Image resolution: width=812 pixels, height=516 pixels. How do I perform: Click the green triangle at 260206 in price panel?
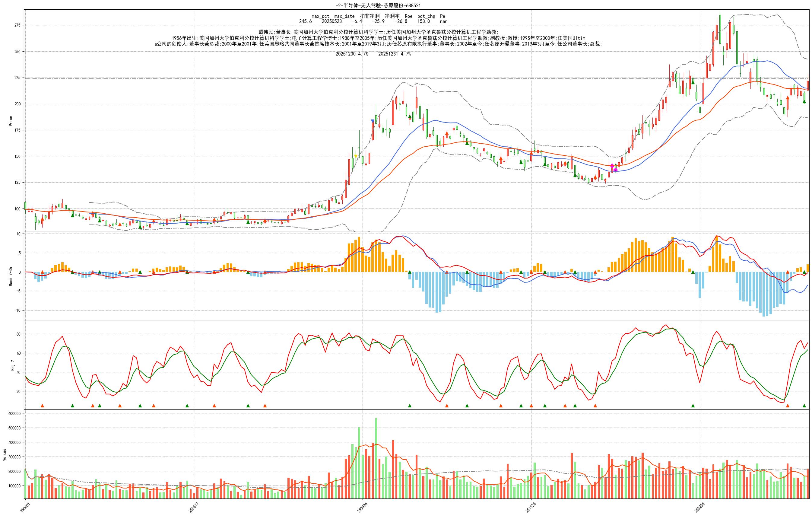pyautogui.click(x=693, y=82)
